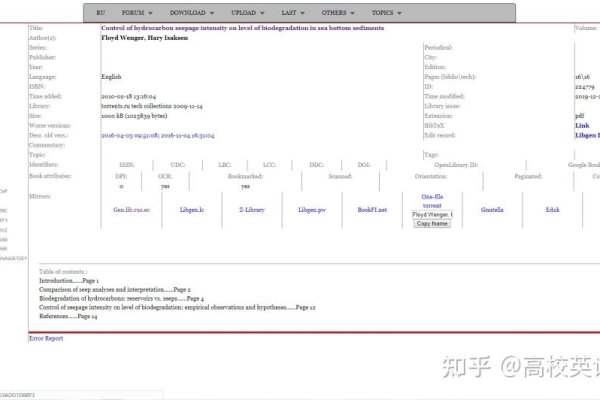Open the LAST dropdown menu
This screenshot has width=600, height=400.
(x=293, y=13)
